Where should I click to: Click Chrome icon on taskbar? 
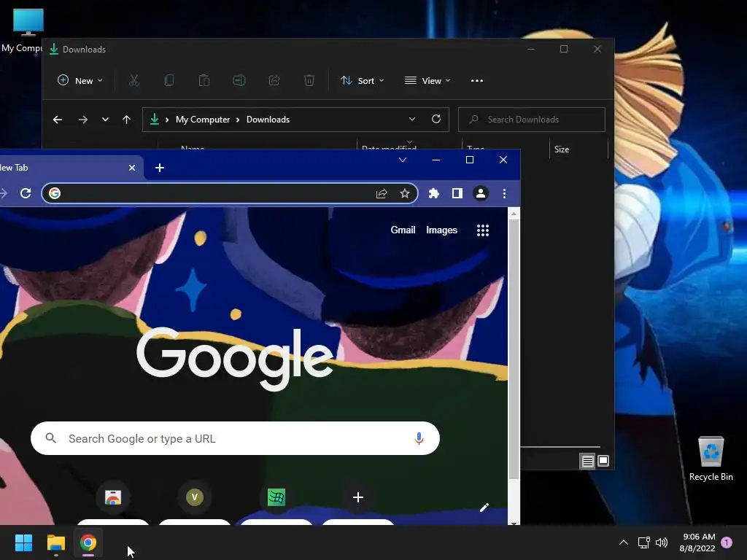pos(88,542)
